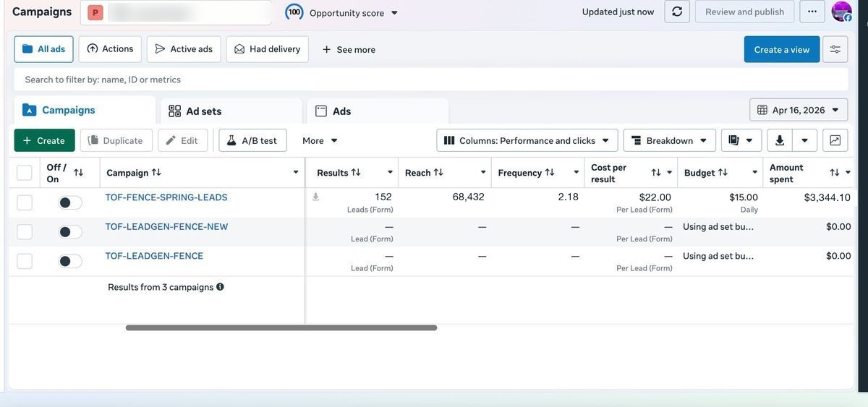Open TOF-LEADGEN-FENCE campaign link
The width and height of the screenshot is (868, 407).
tap(154, 256)
